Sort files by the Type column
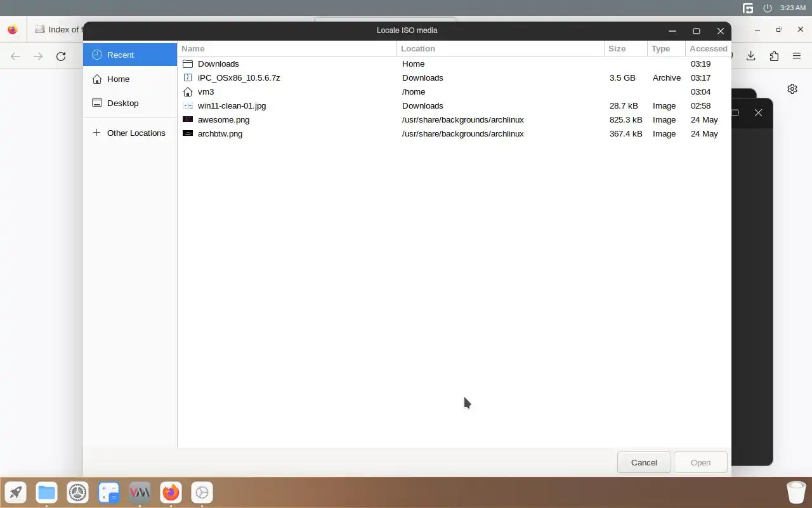 tap(666, 48)
